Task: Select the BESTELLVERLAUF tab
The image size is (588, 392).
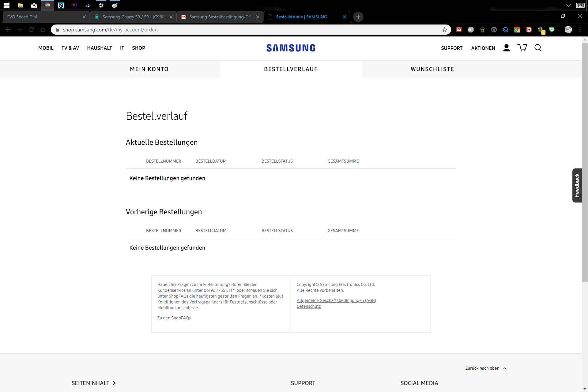Action: (291, 69)
